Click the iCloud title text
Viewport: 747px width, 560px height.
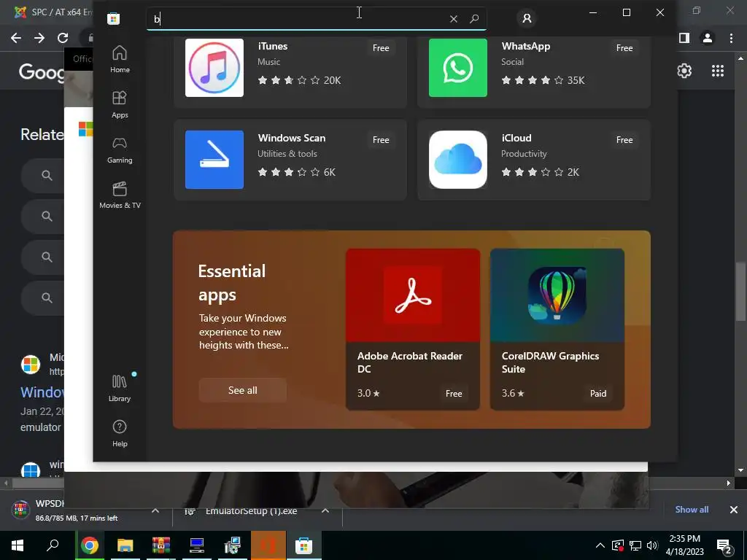516,138
